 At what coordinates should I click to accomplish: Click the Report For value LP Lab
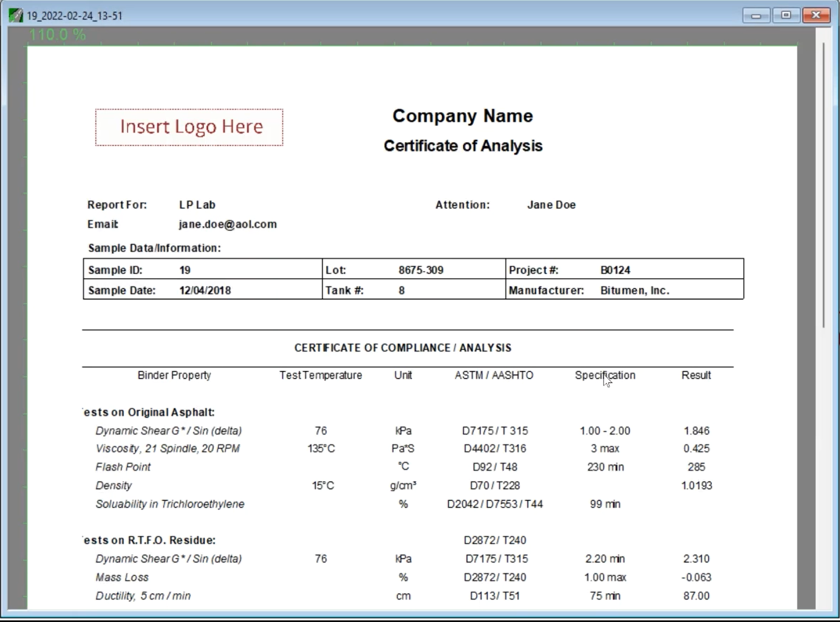tap(197, 205)
